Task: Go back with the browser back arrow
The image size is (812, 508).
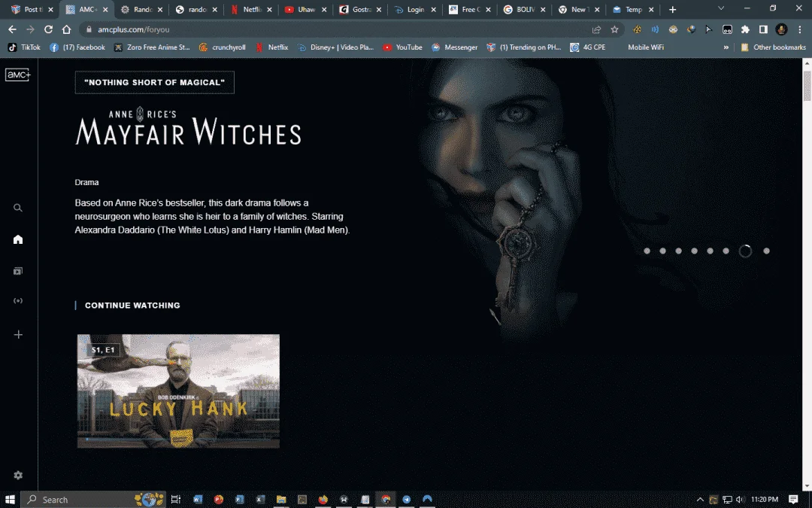Action: pos(13,29)
